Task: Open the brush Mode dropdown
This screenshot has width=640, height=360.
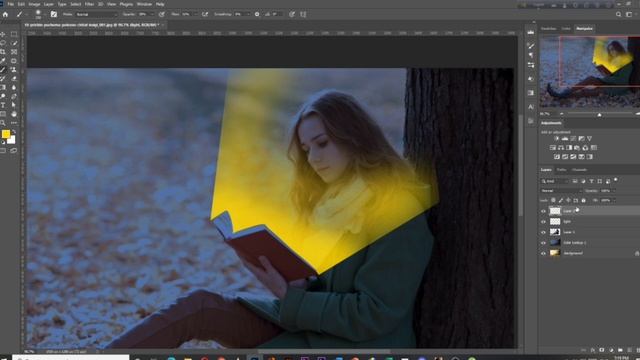Action: pos(96,14)
